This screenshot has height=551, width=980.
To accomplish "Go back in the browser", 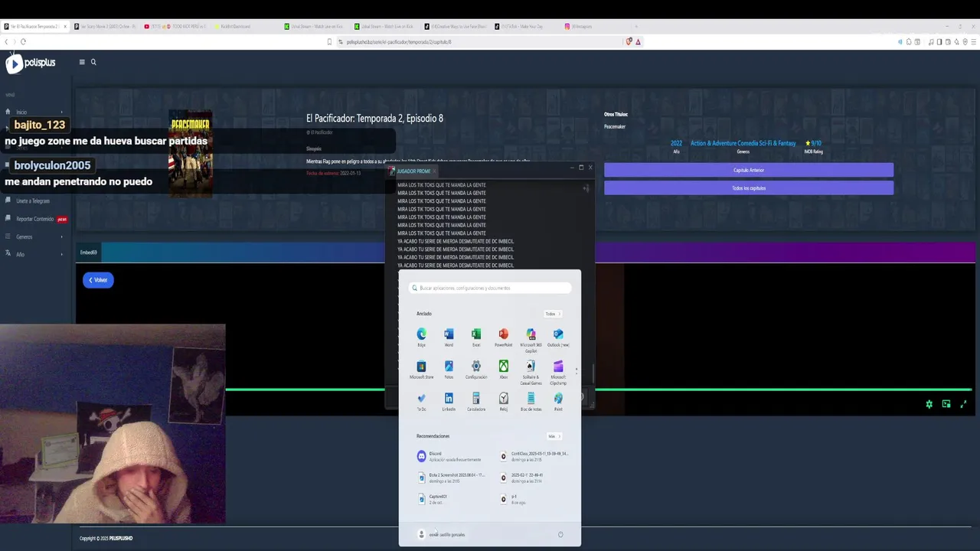I will [x=6, y=41].
